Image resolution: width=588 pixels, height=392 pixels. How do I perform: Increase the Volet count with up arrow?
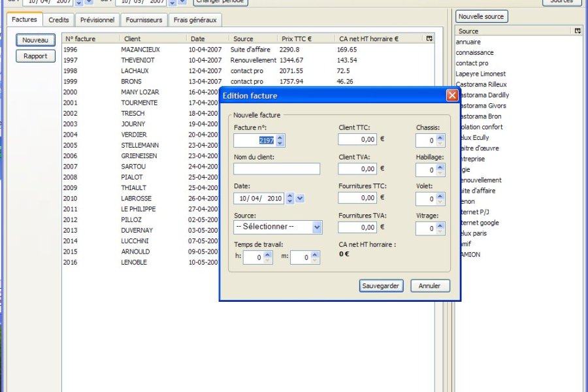440,196
